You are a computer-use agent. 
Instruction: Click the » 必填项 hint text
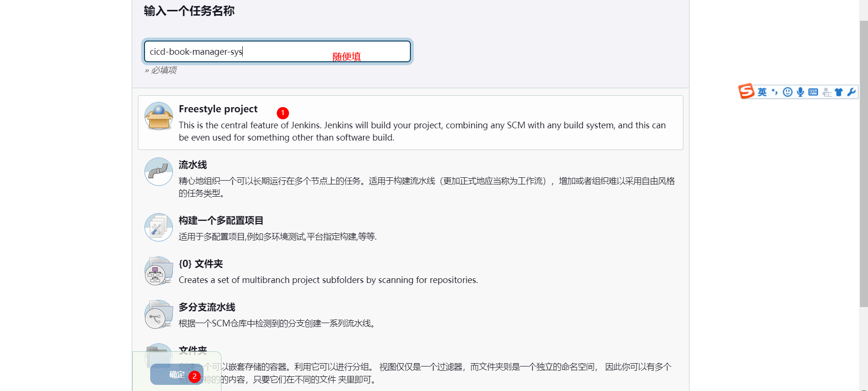point(161,70)
